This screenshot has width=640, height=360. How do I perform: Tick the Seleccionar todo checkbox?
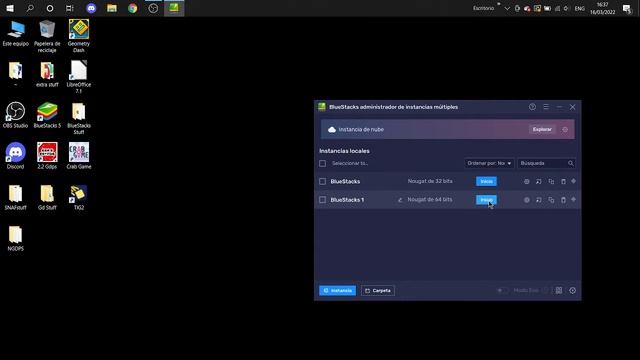coord(322,163)
